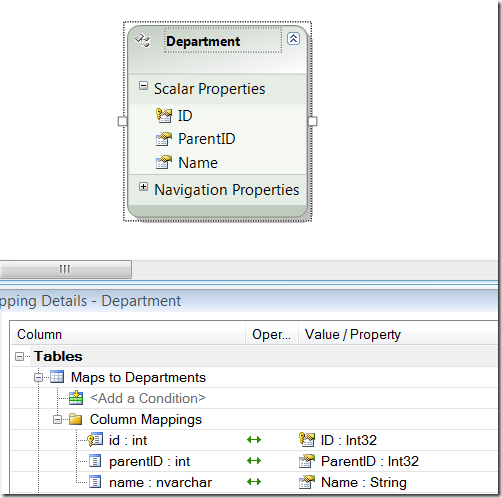
Task: Click the table icon next to Maps to Departments
Action: coord(57,377)
